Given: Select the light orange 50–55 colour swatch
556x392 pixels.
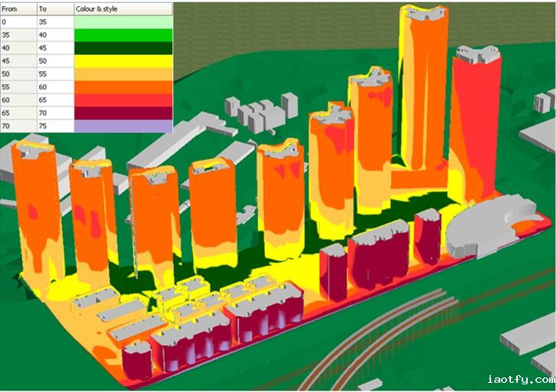Looking at the screenshot, I should [x=122, y=72].
